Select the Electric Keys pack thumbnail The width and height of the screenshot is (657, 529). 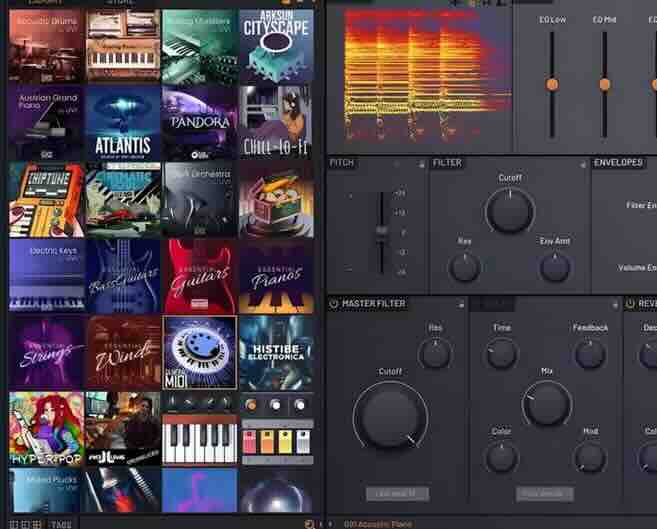pos(46,276)
